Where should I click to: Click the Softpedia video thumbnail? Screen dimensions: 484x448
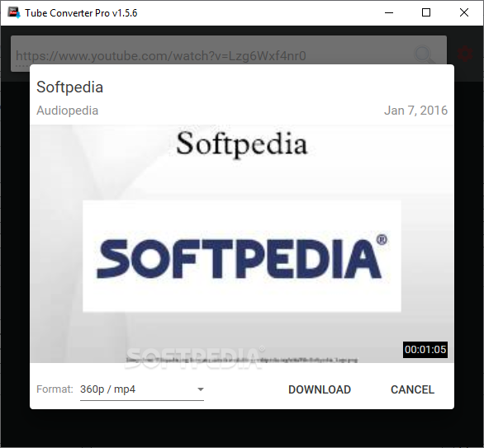click(x=242, y=243)
